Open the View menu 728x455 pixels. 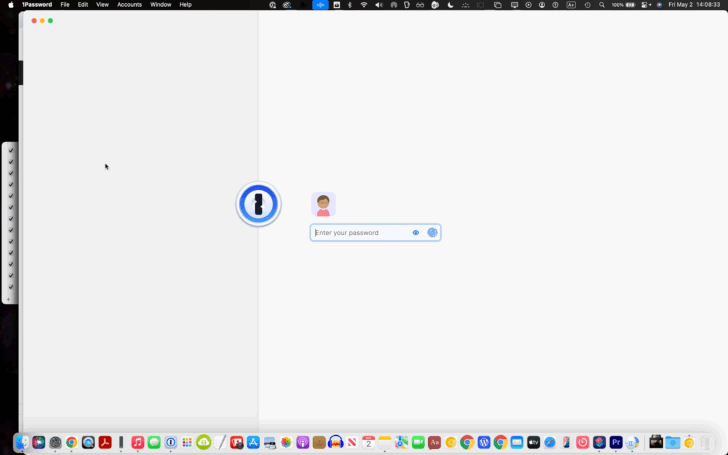click(102, 5)
